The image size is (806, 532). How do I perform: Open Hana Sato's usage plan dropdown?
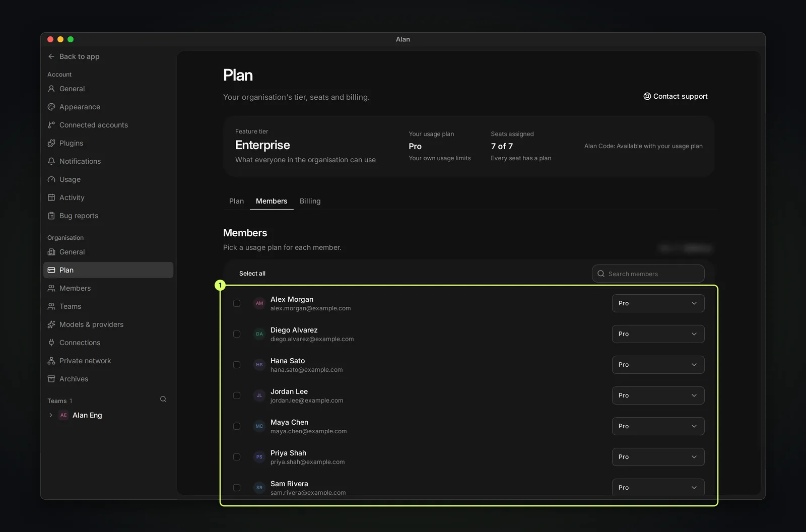658,365
